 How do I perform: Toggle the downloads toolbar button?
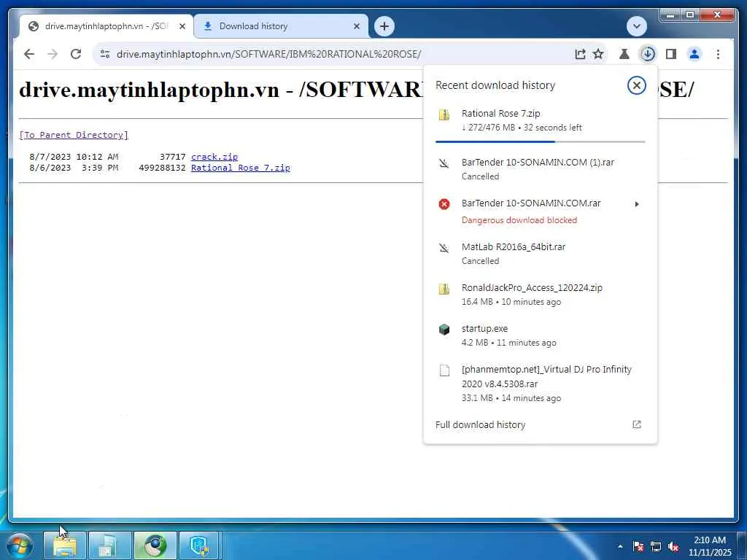648,54
